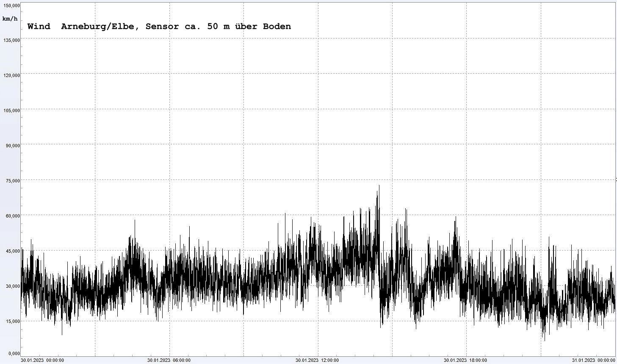617x364 pixels.
Task: Click the chart title 'Wind Arneburg/Elbe'
Action: (159, 26)
